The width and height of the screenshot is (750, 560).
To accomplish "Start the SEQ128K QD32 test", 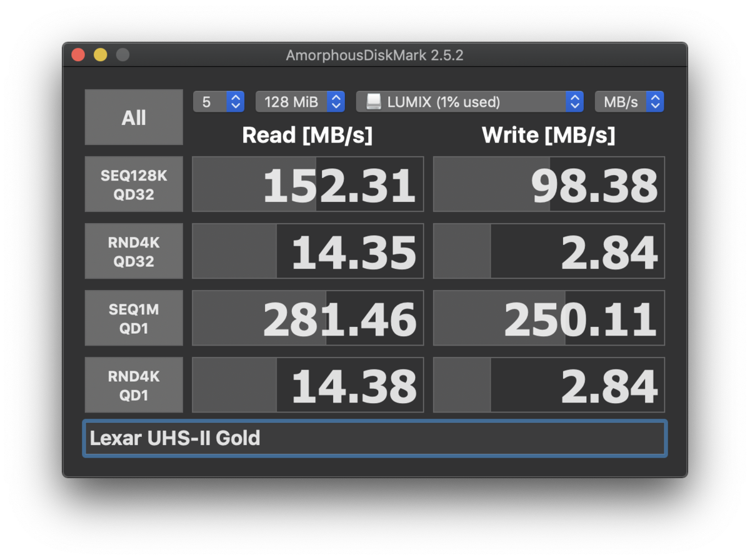I will [x=134, y=184].
